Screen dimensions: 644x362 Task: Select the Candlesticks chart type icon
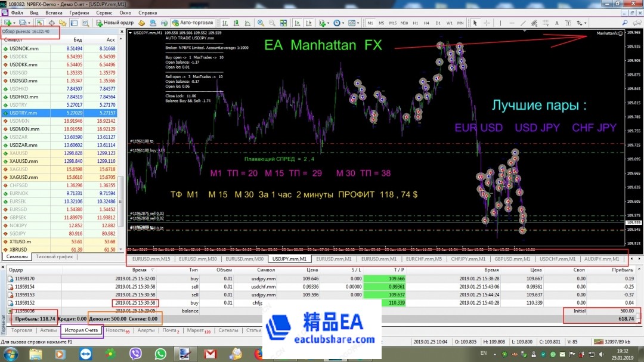(x=237, y=22)
